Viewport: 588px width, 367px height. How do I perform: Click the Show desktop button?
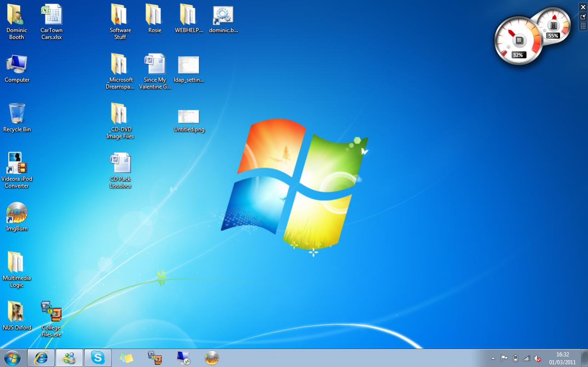pos(584,358)
